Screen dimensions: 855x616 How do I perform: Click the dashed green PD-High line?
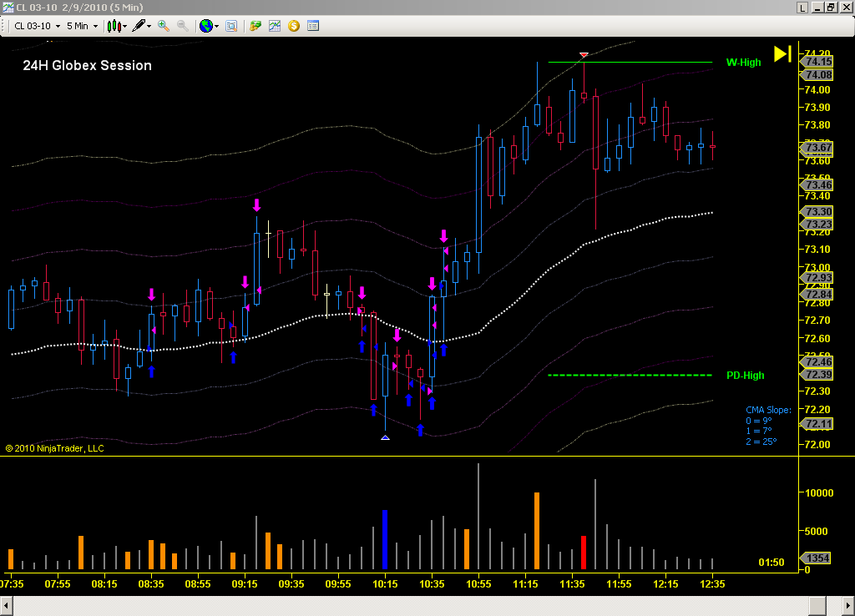(x=630, y=375)
